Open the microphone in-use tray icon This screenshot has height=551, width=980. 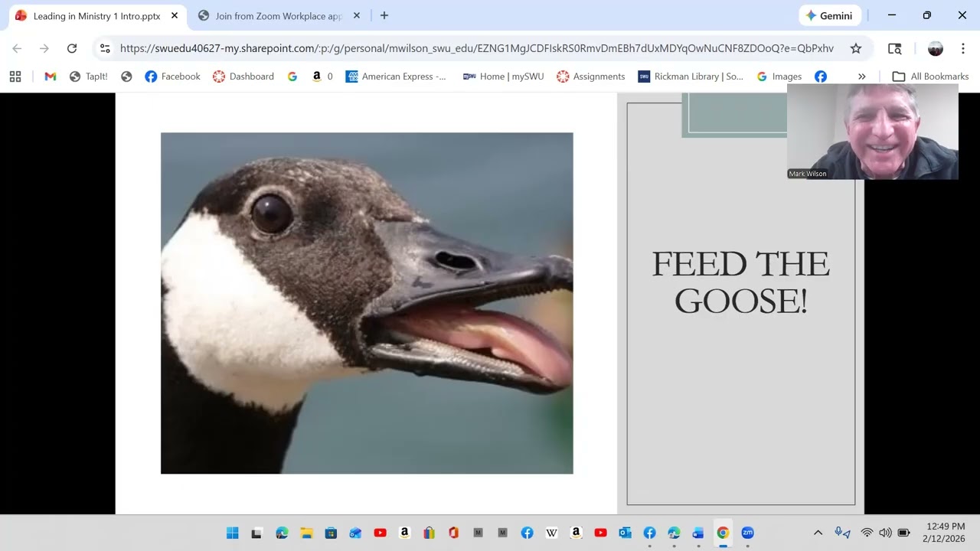[842, 533]
